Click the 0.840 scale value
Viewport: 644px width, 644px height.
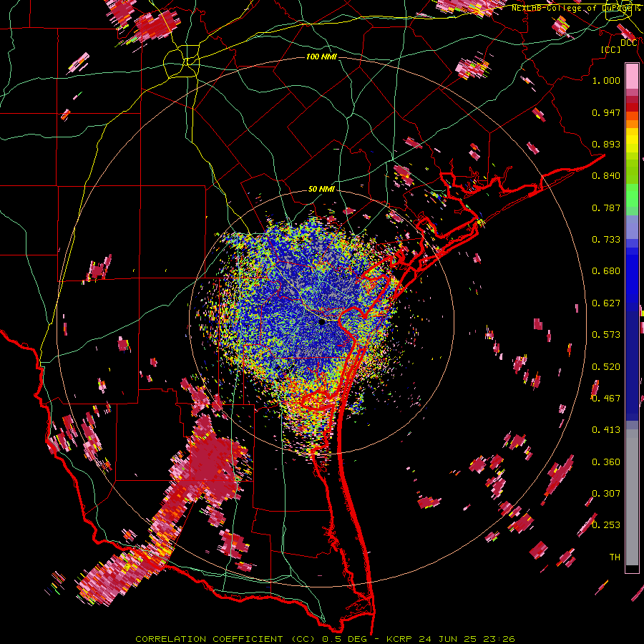pos(606,176)
